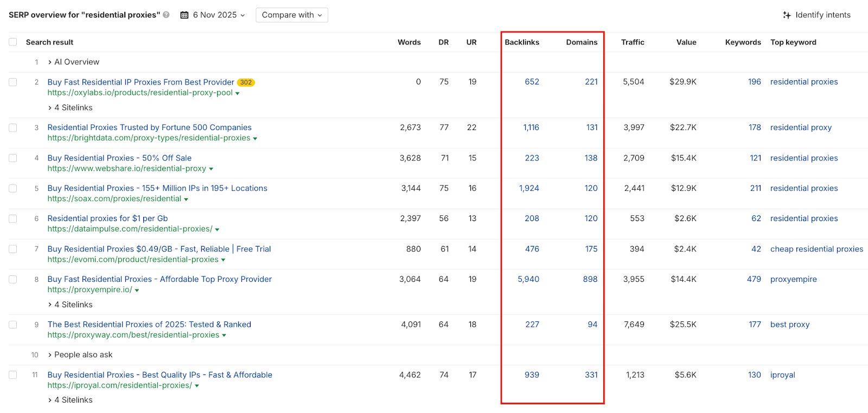This screenshot has height=413, width=868.
Task: Click the Domains column header
Action: (582, 42)
